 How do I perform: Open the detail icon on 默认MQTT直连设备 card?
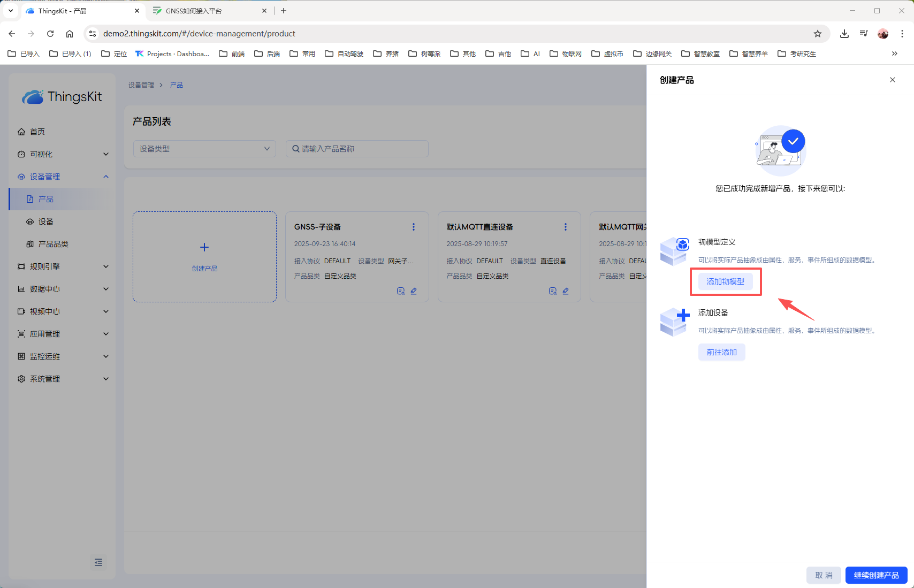pyautogui.click(x=552, y=291)
